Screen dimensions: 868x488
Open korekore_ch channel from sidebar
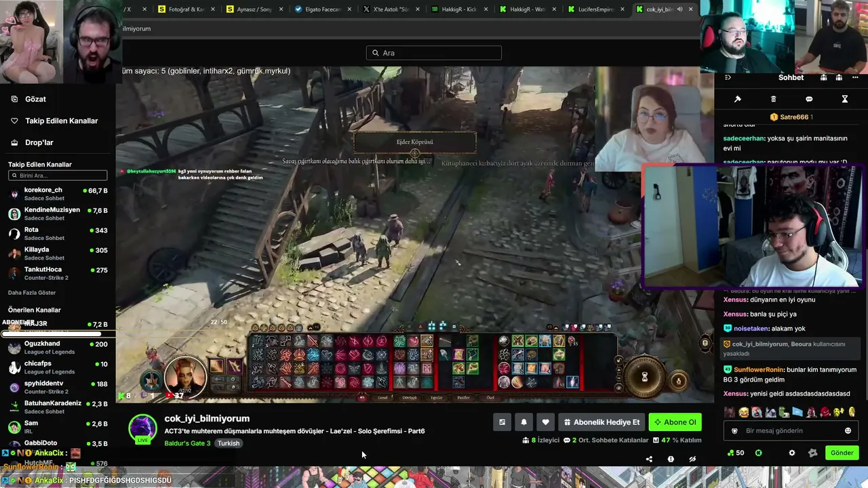coord(58,194)
